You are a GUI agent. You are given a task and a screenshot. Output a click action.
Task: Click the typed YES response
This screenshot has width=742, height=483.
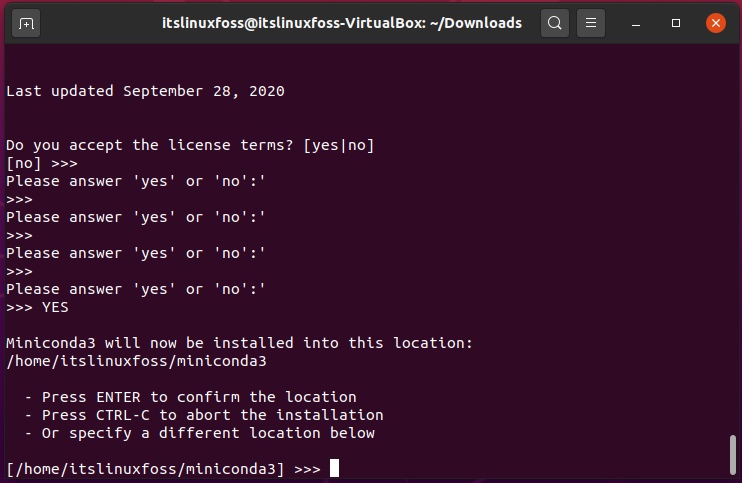(55, 307)
